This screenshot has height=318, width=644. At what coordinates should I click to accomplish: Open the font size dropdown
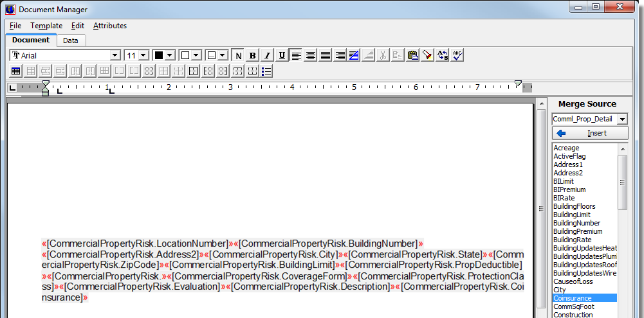coord(143,56)
